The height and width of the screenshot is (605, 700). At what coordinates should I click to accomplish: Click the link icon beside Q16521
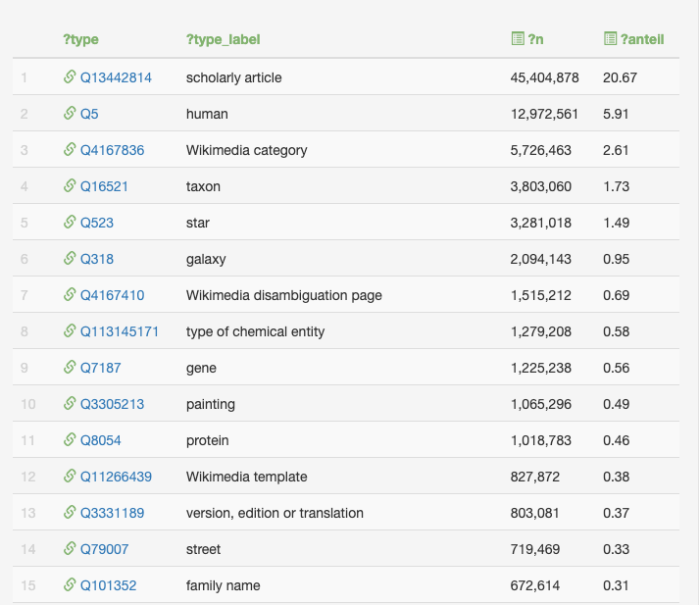click(70, 186)
